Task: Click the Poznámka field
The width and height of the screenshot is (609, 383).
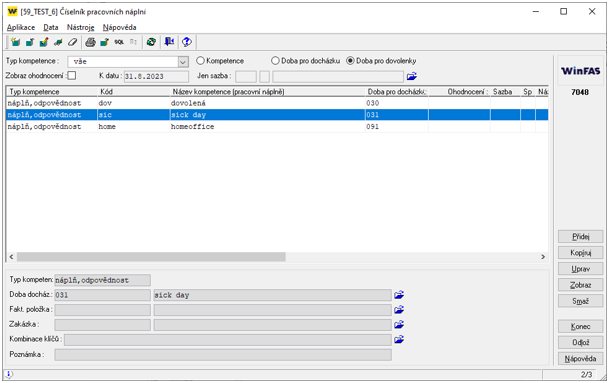Action: tap(223, 355)
